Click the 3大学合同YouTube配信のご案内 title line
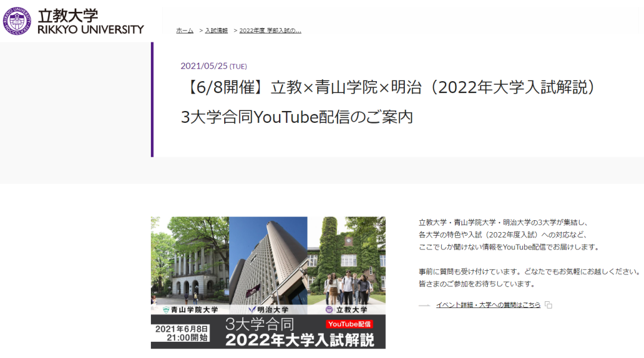This screenshot has width=644, height=358. click(296, 117)
